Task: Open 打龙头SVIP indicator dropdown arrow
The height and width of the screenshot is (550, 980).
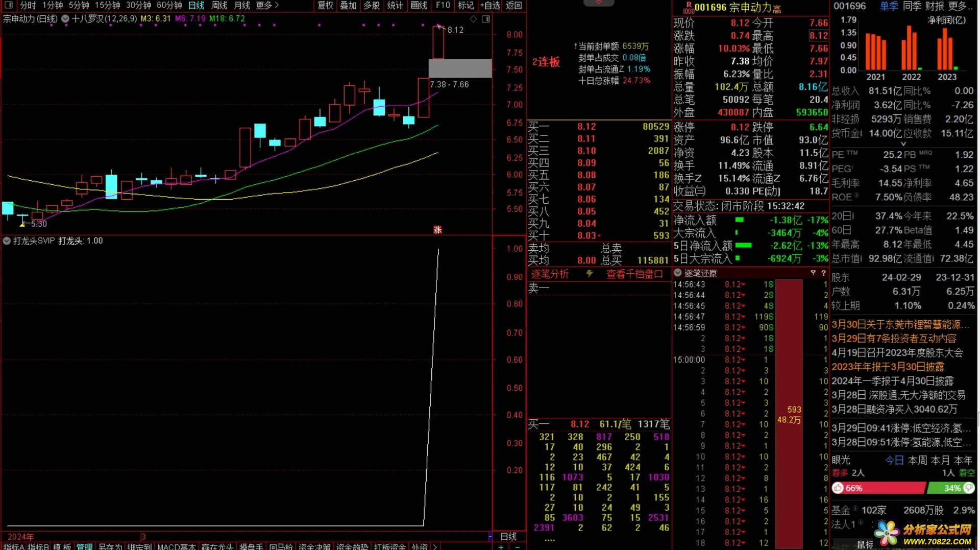Action: tap(7, 241)
